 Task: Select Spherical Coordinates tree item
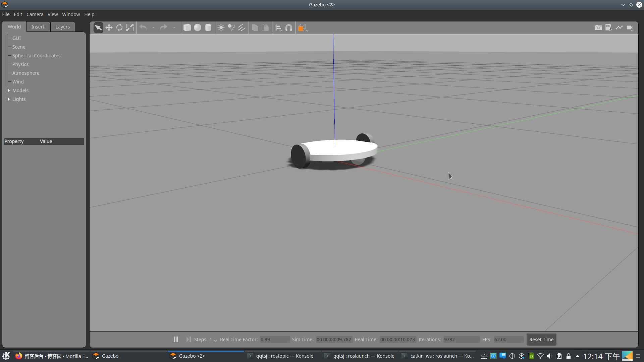tap(36, 56)
